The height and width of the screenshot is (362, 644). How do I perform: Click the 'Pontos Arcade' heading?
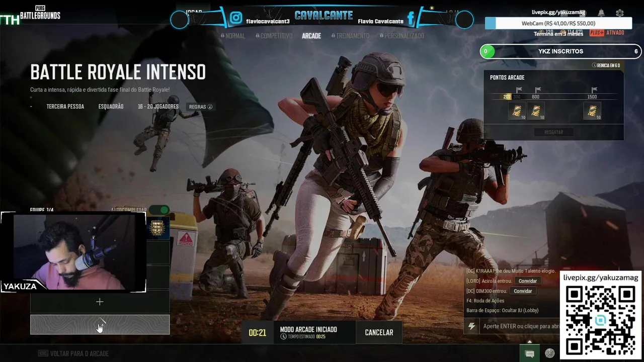(507, 77)
